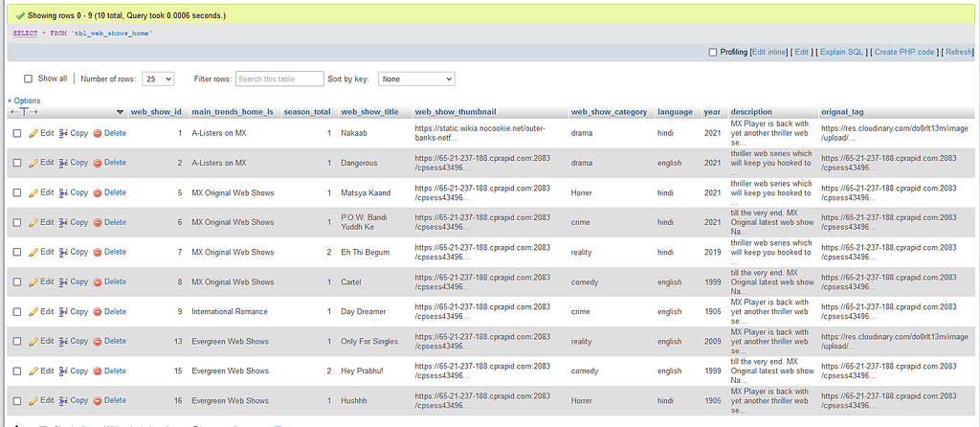This screenshot has width=980, height=427.
Task: Click the Copy icon for Hey Prabhu! row
Action: [x=64, y=371]
